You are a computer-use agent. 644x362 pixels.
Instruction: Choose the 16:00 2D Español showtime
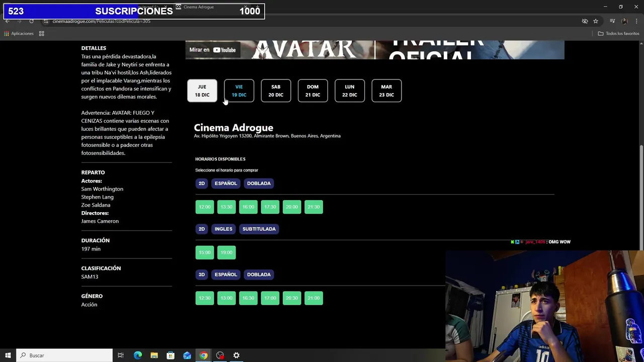pyautogui.click(x=248, y=207)
